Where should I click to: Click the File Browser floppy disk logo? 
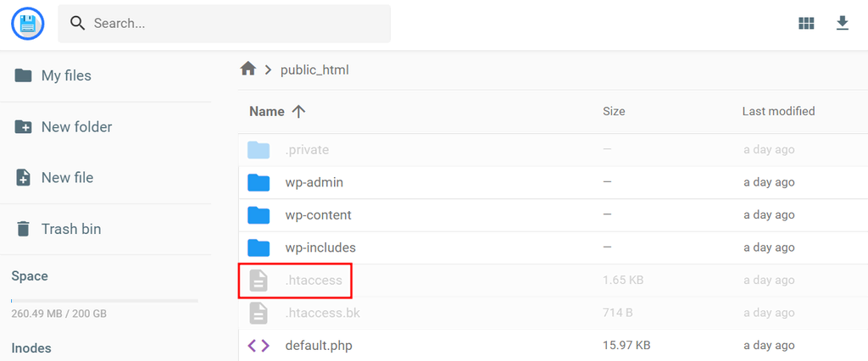click(28, 24)
